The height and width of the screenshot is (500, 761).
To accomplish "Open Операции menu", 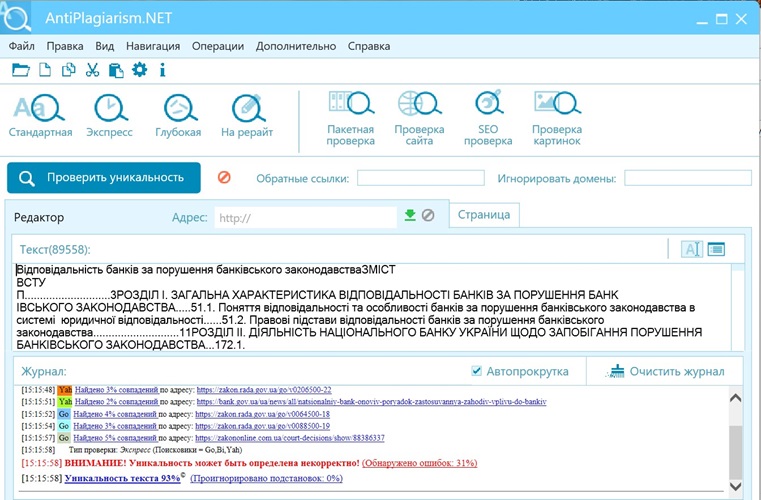I will click(x=218, y=46).
